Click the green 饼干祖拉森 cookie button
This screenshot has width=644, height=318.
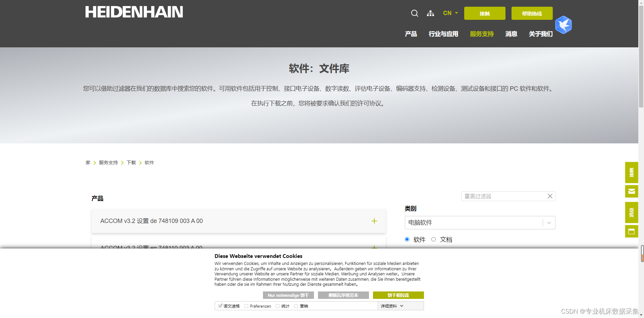tap(398, 295)
